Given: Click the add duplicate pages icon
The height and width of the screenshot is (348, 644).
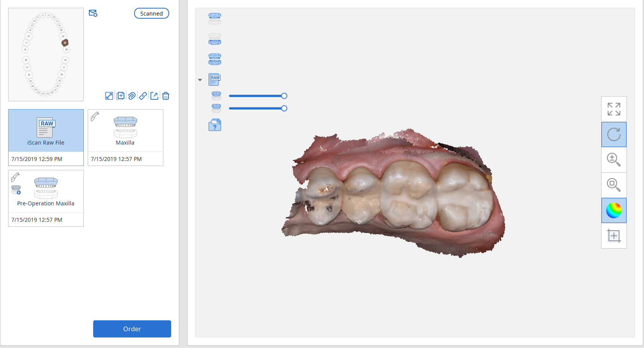Looking at the screenshot, I should pos(120,96).
